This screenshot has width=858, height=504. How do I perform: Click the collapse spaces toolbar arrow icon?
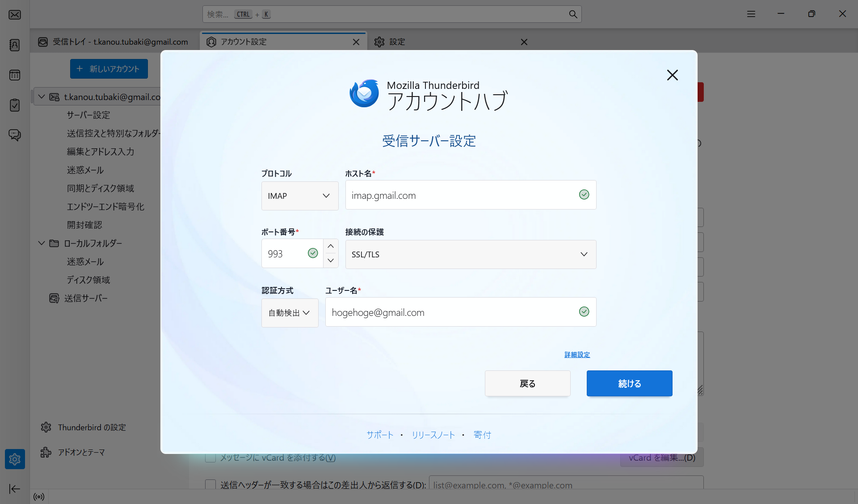(15, 489)
